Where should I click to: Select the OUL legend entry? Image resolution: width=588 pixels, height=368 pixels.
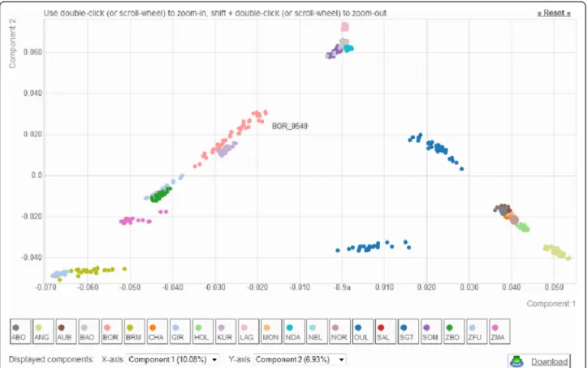(362, 331)
